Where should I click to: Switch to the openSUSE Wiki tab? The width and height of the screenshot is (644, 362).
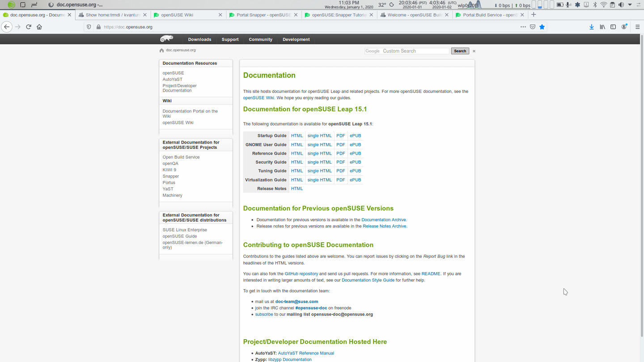pyautogui.click(x=187, y=15)
